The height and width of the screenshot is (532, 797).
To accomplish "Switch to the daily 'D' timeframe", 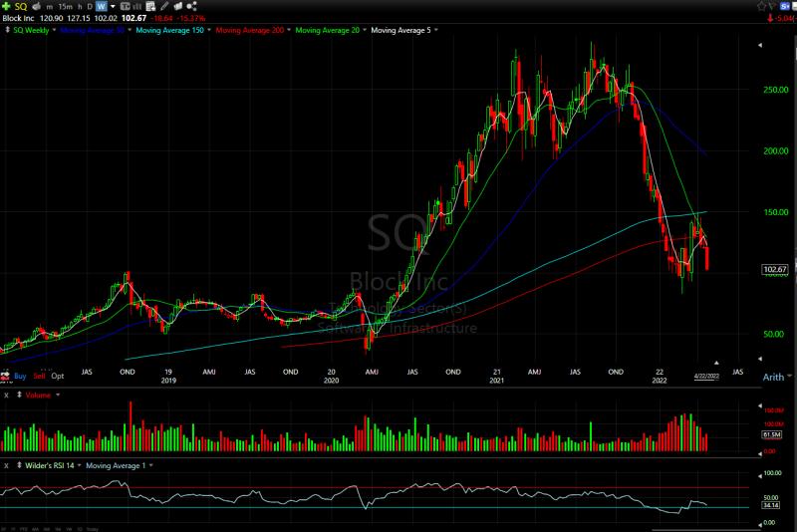I will pyautogui.click(x=90, y=7).
